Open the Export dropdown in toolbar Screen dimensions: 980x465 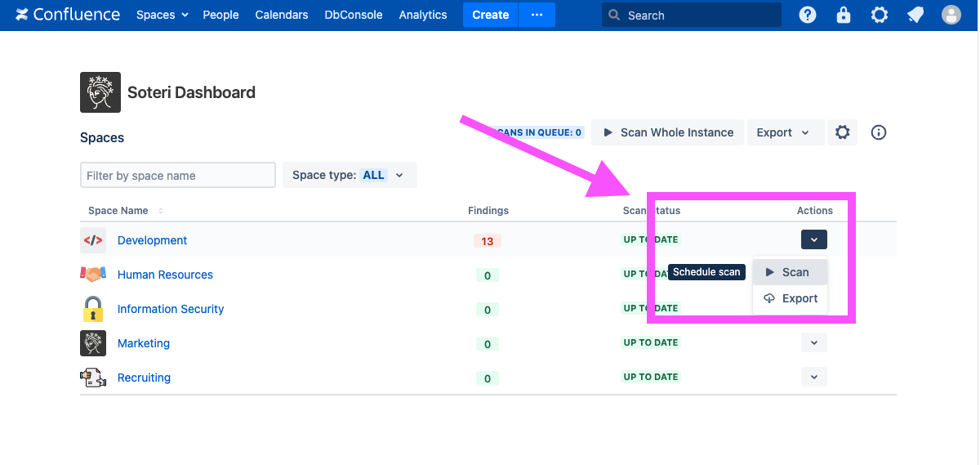click(x=782, y=132)
